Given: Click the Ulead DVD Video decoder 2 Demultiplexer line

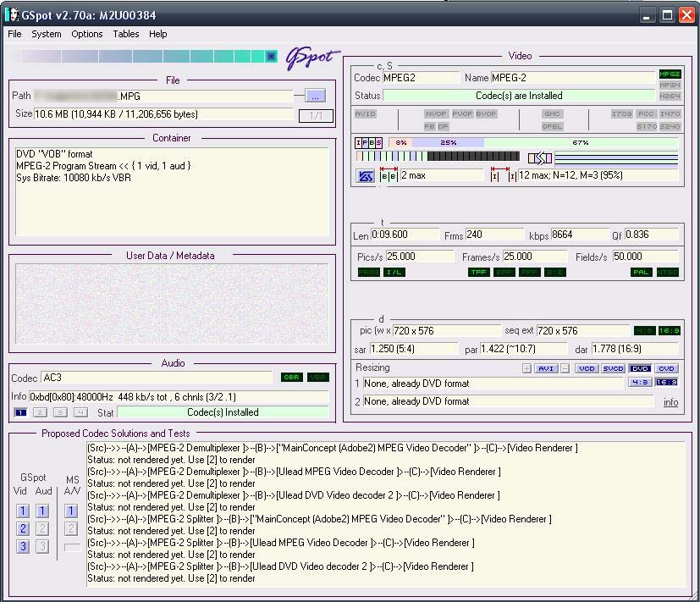Looking at the screenshot, I should (x=294, y=495).
